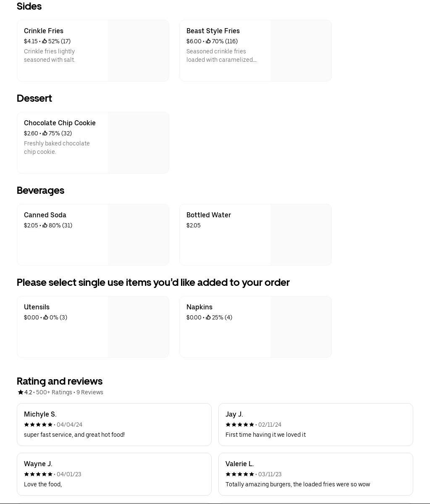Click the "9 Reviews" count text

pos(90,392)
